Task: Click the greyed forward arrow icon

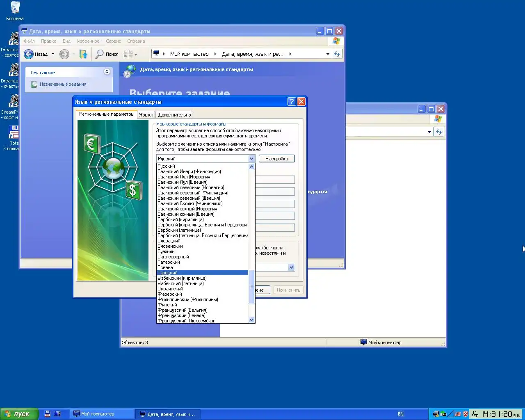Action: point(64,54)
